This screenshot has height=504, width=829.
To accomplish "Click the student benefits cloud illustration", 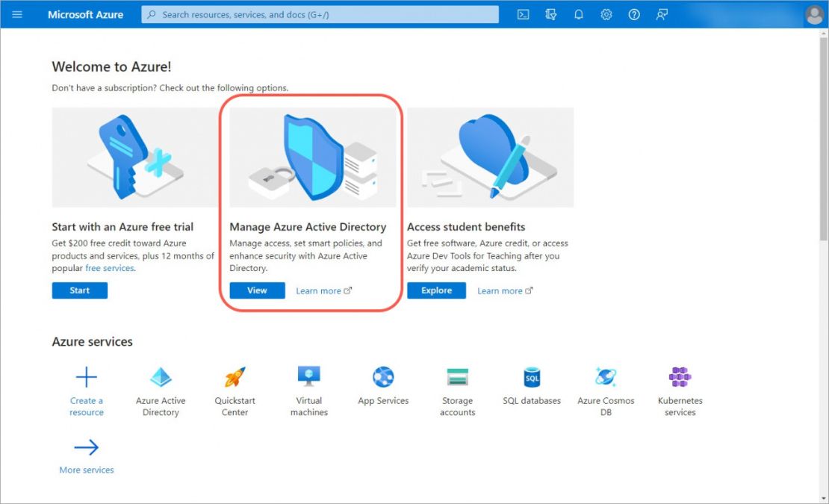I will point(490,158).
